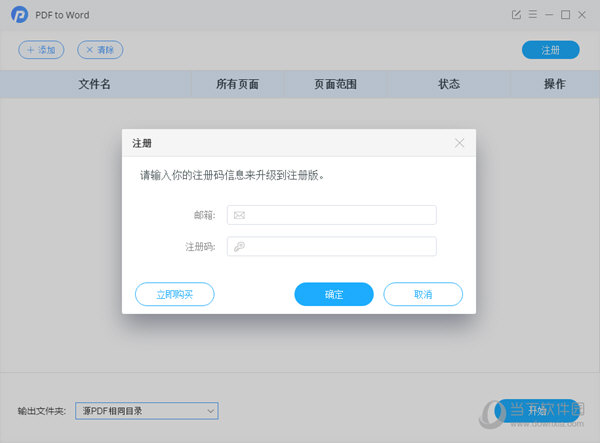Click the text 请输入你的注册码信息来升级到注册版

tap(232, 175)
